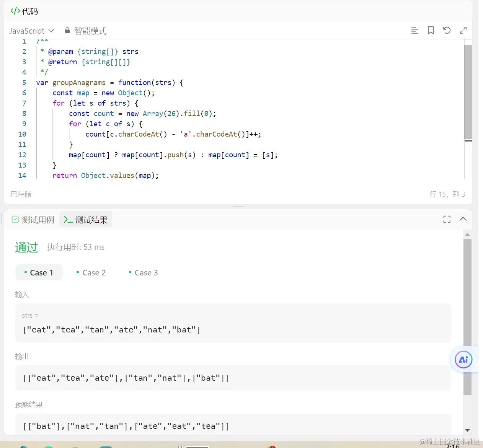Click the strs input value box
Screen dimensions: 483x448
tap(233, 323)
